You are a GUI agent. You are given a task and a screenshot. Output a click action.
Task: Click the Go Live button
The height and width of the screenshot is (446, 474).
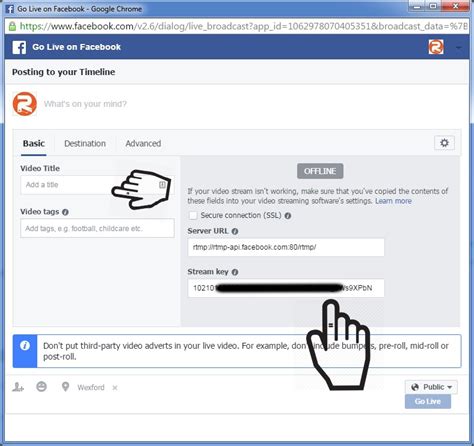click(428, 402)
